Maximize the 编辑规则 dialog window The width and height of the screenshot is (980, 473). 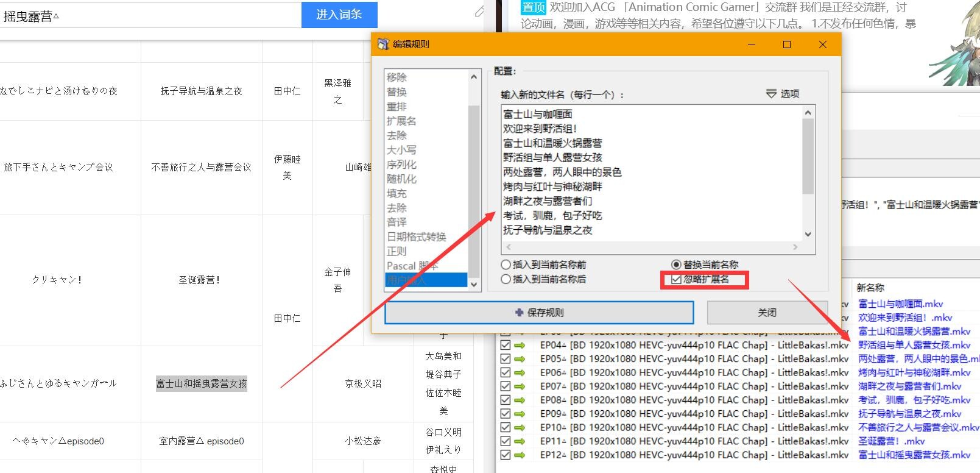click(x=786, y=44)
